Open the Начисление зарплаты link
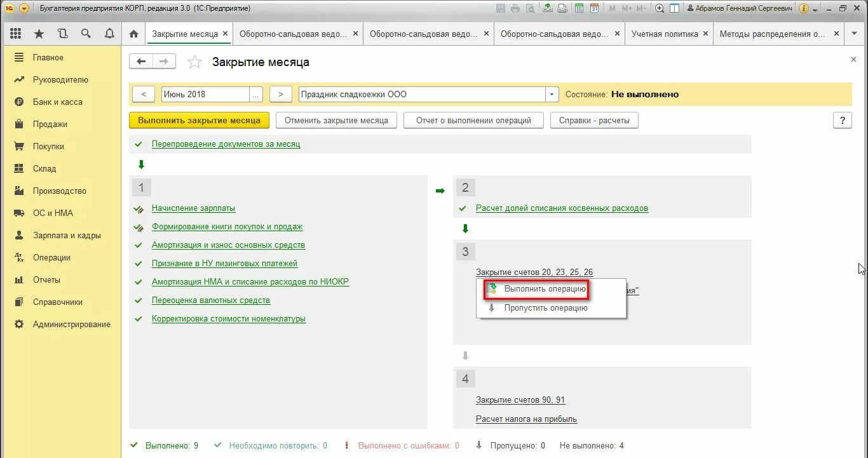Image resolution: width=868 pixels, height=458 pixels. pos(193,208)
